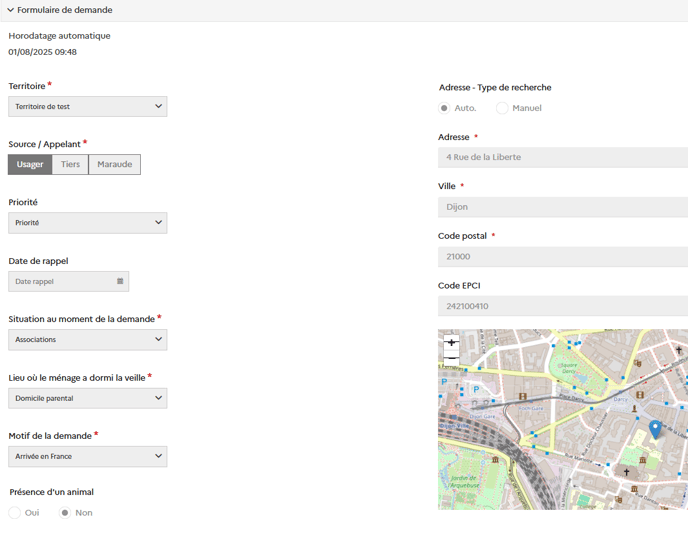Image resolution: width=688 pixels, height=535 pixels.
Task: Open the Motif de la demande dropdown
Action: point(88,457)
